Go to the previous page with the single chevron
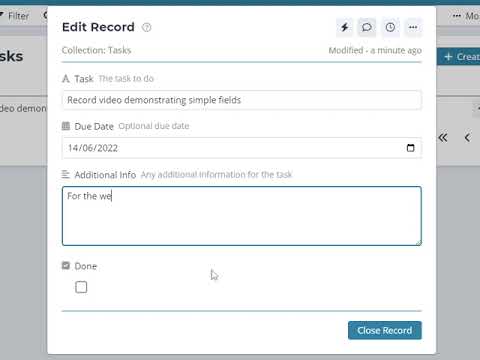480x360 pixels. click(468, 137)
